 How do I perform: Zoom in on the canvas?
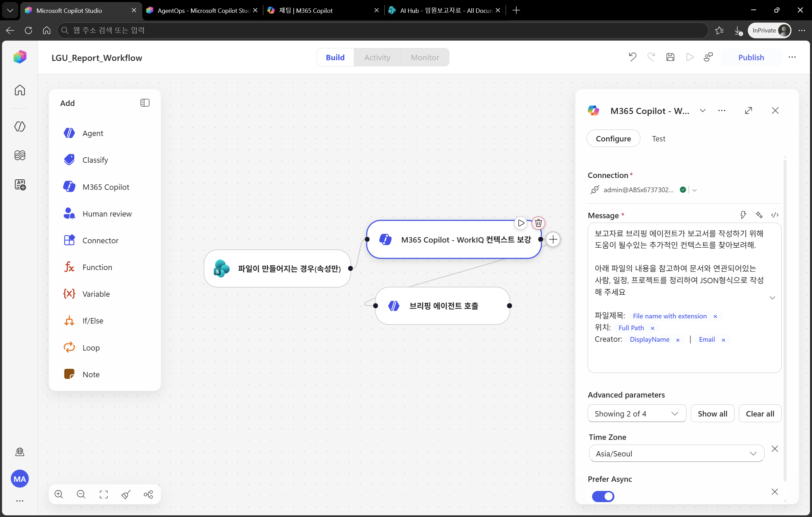(59, 494)
